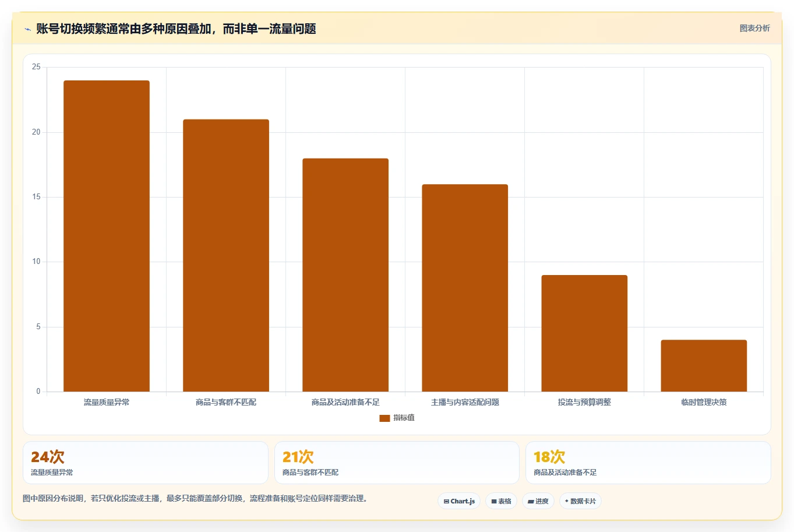Click the 商品与客群不匹配 axis label
Image resolution: width=794 pixels, height=532 pixels.
(x=226, y=402)
